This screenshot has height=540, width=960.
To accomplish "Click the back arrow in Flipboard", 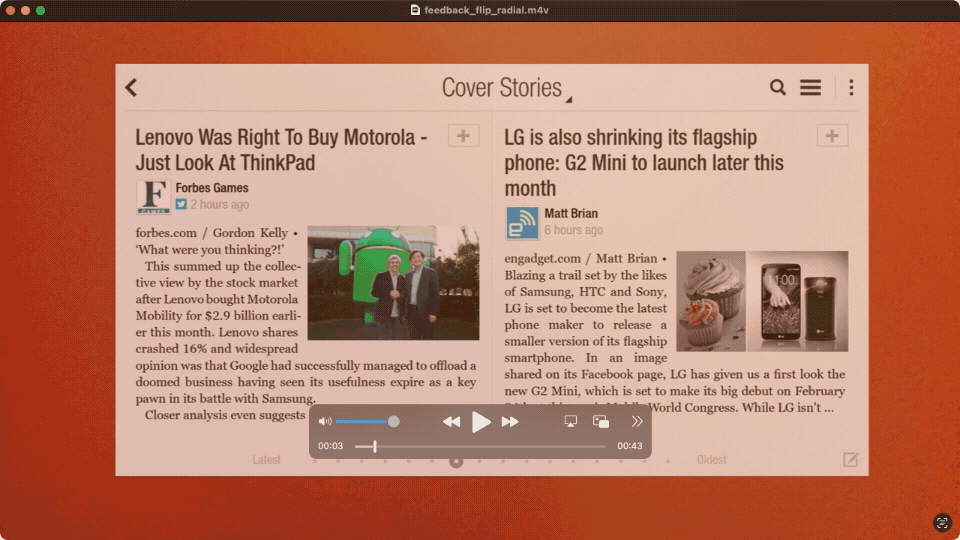I will pos(132,88).
